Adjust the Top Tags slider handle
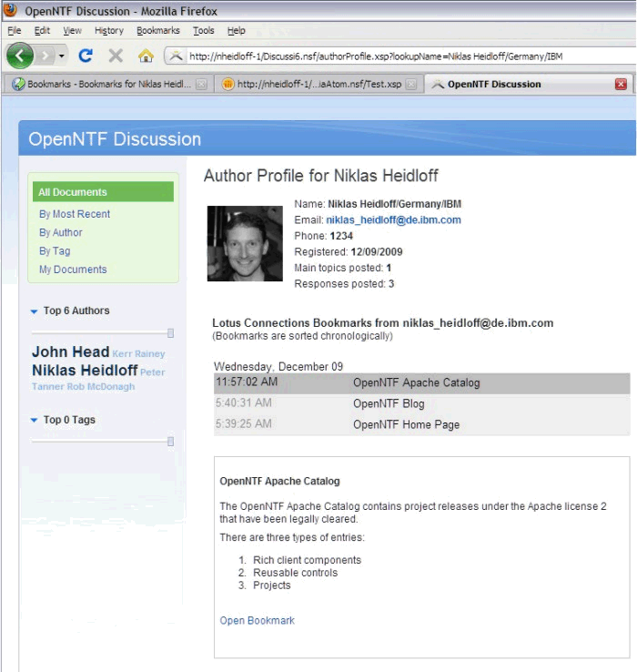The width and height of the screenshot is (637, 672). pyautogui.click(x=170, y=442)
